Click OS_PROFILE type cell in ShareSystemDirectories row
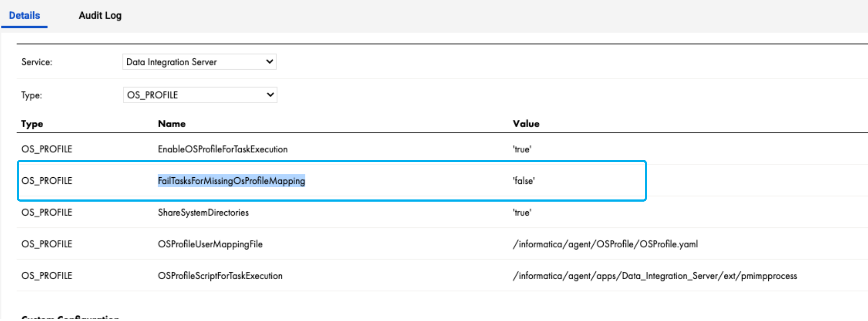 click(x=47, y=213)
